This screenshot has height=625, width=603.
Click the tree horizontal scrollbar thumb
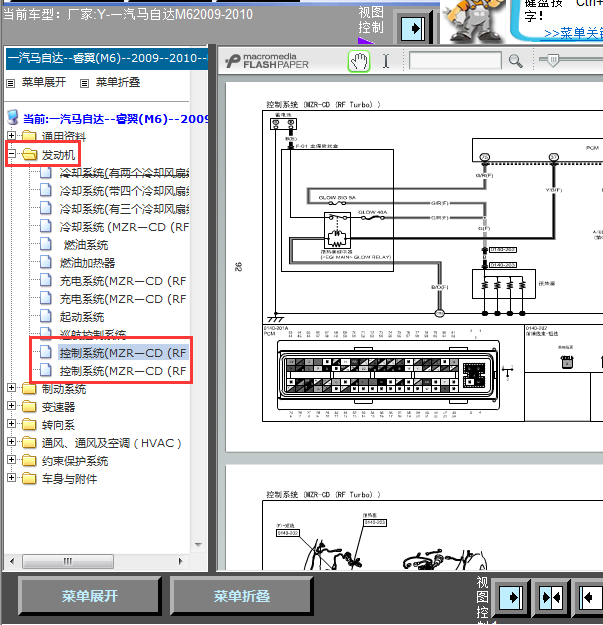(x=68, y=561)
